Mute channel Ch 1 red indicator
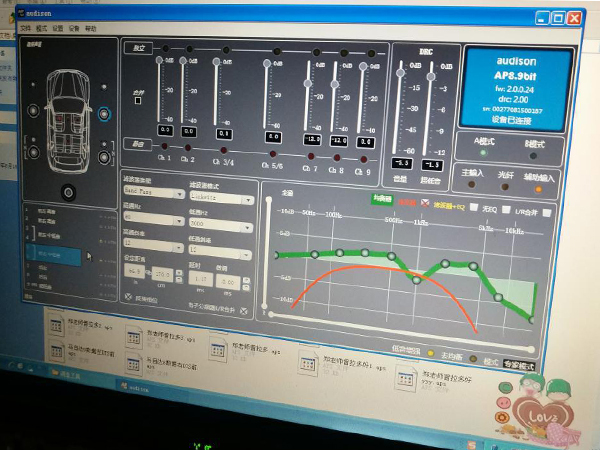The width and height of the screenshot is (600, 450). coord(165,146)
